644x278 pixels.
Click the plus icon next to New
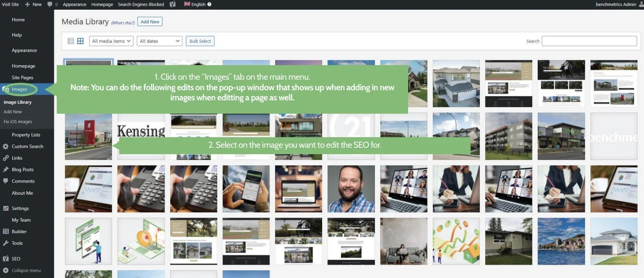pos(28,4)
